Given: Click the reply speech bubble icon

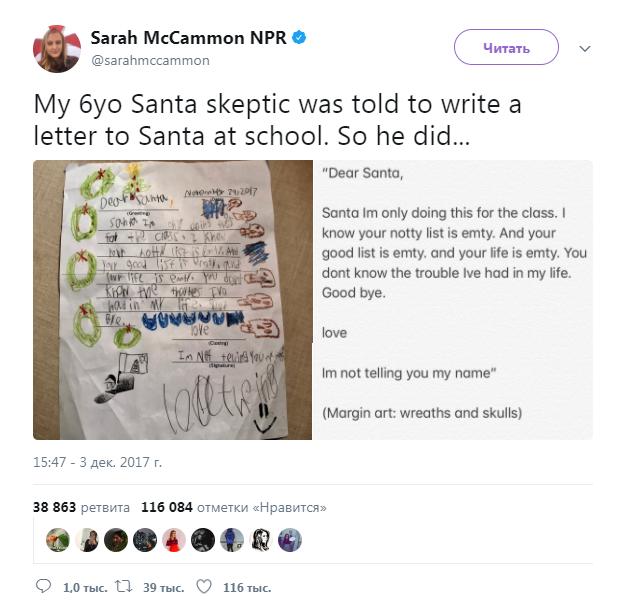Looking at the screenshot, I should tap(43, 587).
